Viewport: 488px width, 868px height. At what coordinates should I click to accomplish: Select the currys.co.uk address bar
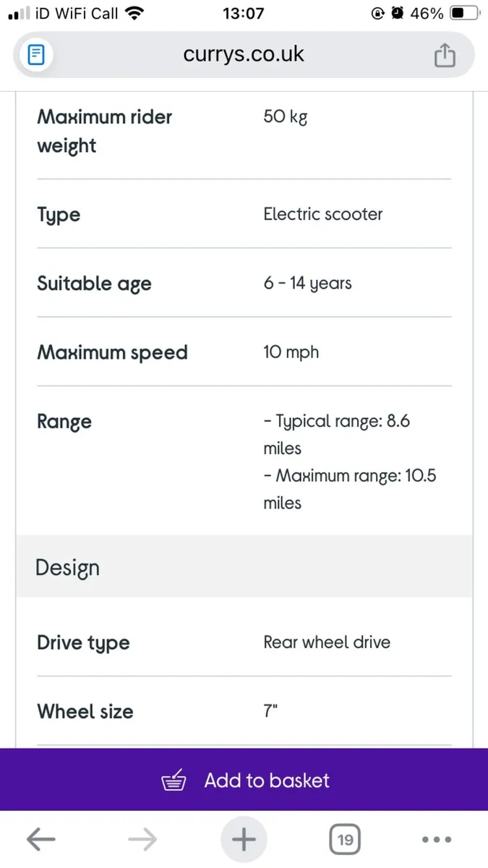(244, 54)
